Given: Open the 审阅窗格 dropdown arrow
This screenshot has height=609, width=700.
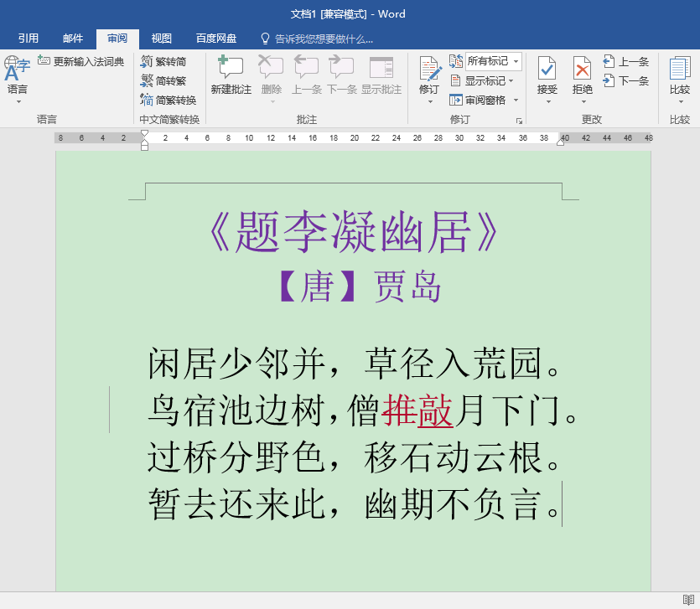Looking at the screenshot, I should coord(516,100).
